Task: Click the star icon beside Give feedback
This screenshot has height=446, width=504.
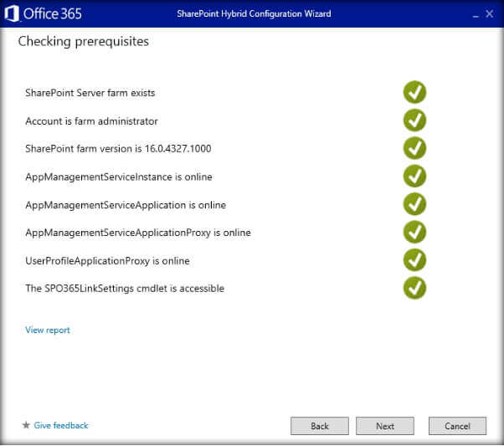Action: click(x=26, y=425)
